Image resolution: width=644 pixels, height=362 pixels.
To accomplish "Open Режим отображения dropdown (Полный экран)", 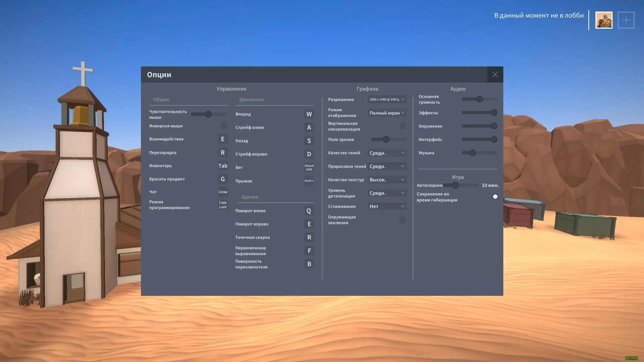I will click(387, 113).
